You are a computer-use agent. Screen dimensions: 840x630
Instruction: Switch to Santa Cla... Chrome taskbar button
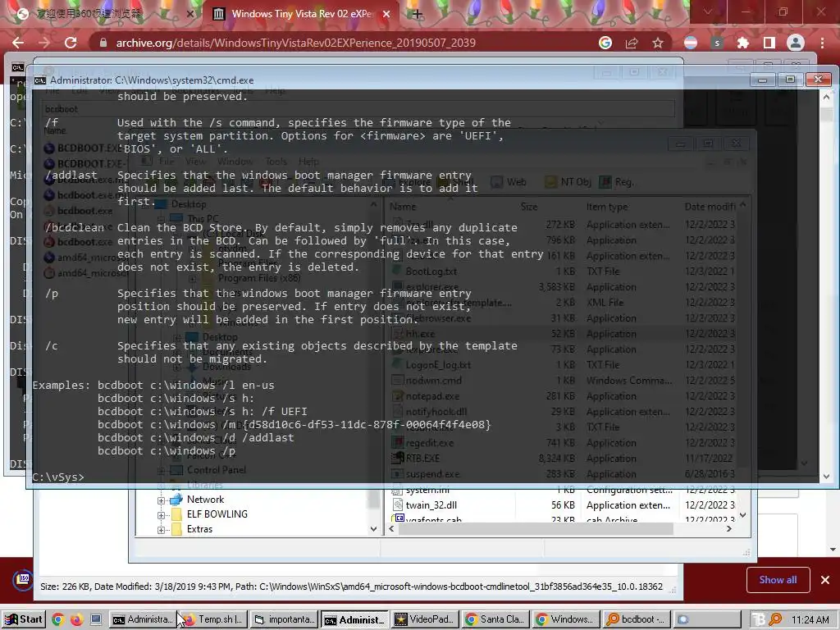[x=495, y=620]
